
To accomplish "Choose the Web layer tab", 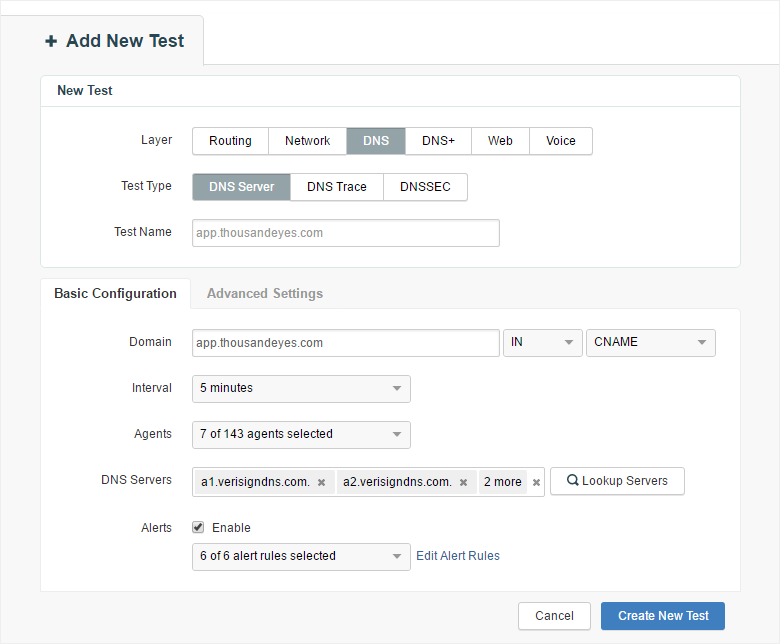I will [x=500, y=141].
